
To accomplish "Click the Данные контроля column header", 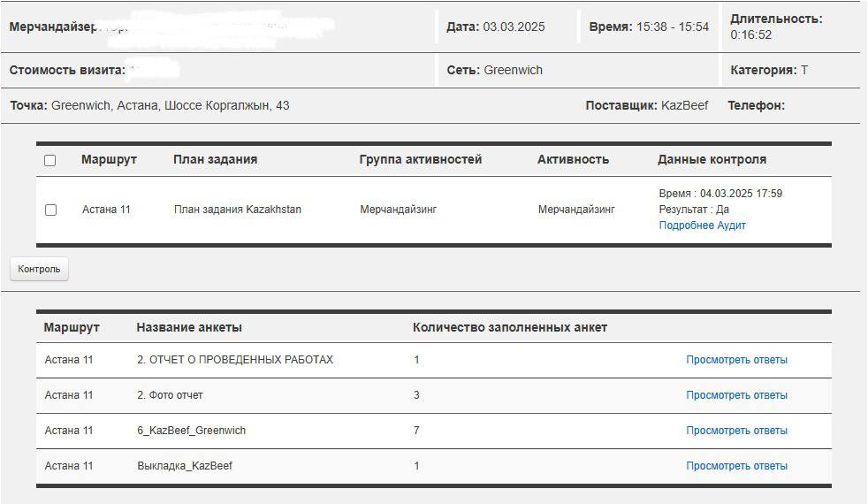I will click(712, 160).
